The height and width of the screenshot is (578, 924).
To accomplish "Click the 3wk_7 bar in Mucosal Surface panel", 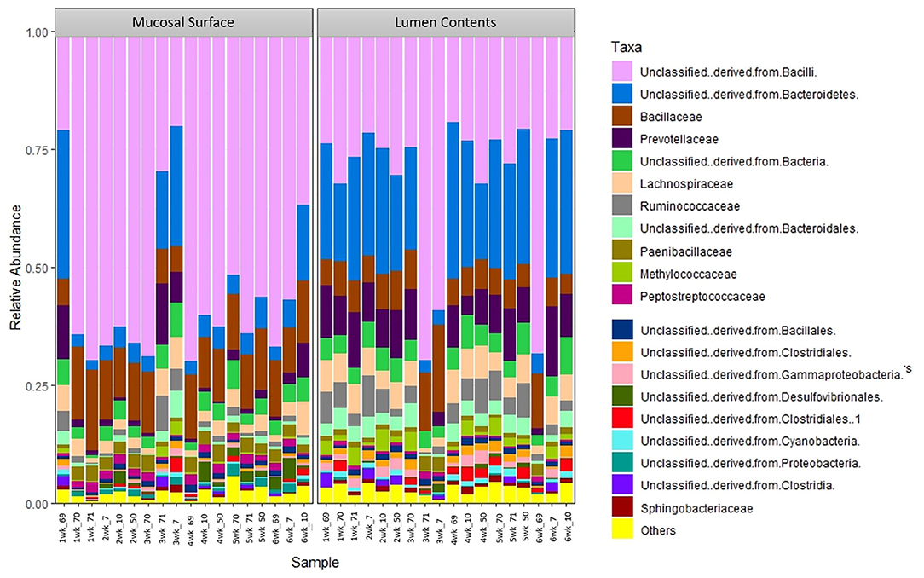I will point(176,270).
